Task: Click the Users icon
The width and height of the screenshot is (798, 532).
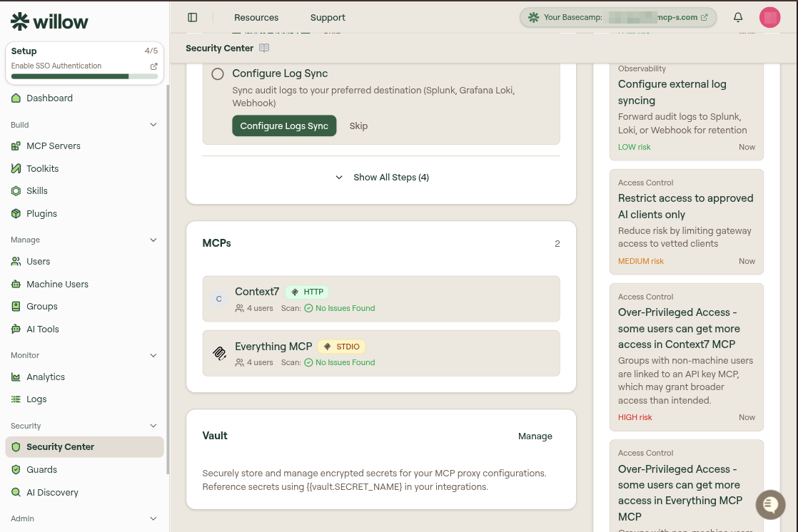Action: tap(16, 262)
